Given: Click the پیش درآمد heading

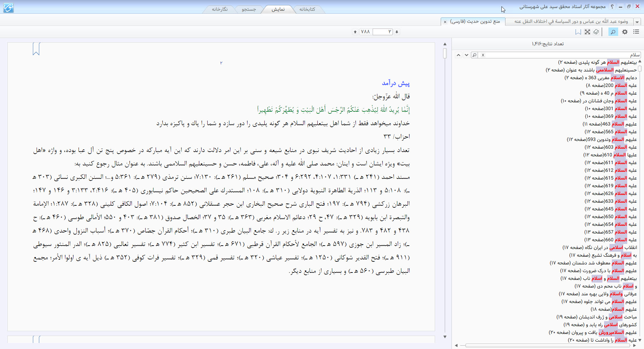Looking at the screenshot, I should pos(396,83).
